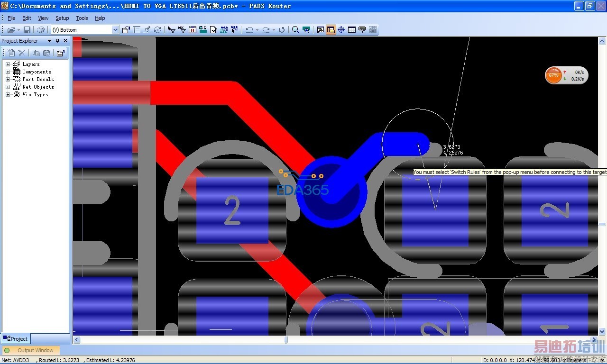The image size is (607, 364).
Task: Click the horizontal scrollbar left arrow
Action: coord(77,340)
